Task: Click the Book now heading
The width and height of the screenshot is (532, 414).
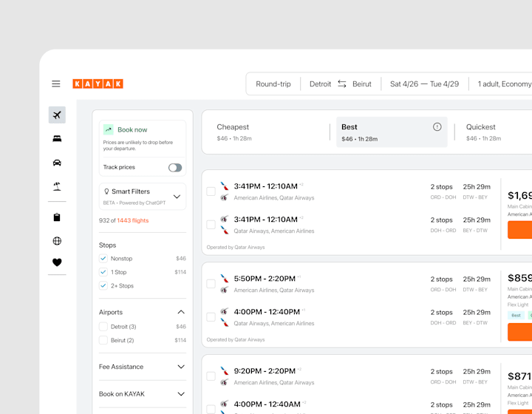Action: [x=132, y=129]
